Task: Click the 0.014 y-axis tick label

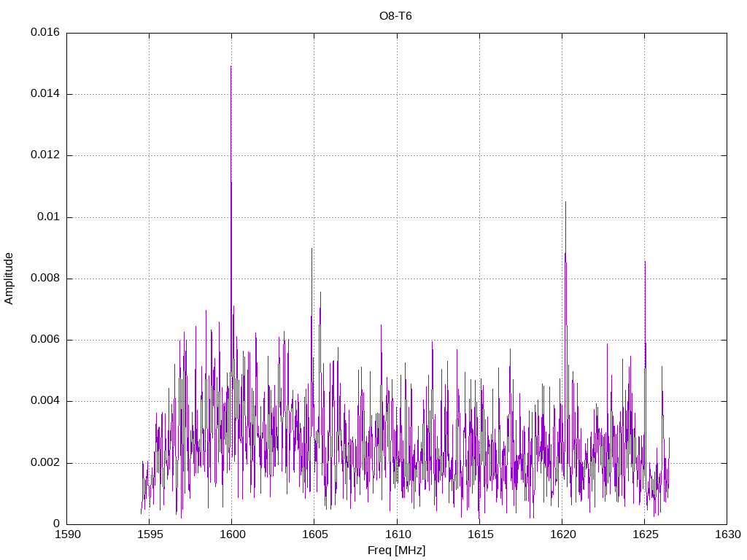Action: (x=45, y=94)
